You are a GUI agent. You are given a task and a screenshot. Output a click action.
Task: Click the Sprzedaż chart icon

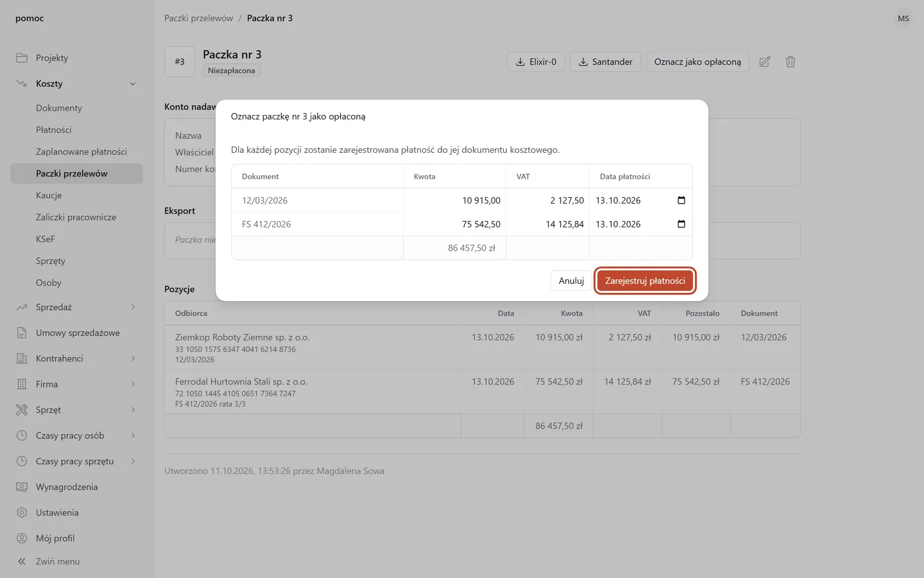click(22, 307)
